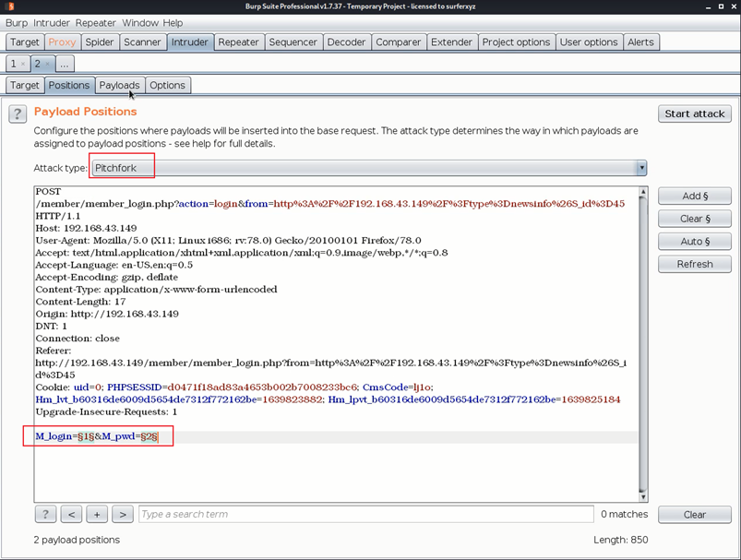Switch to the Spider tab
The width and height of the screenshot is (741, 560).
click(x=100, y=42)
